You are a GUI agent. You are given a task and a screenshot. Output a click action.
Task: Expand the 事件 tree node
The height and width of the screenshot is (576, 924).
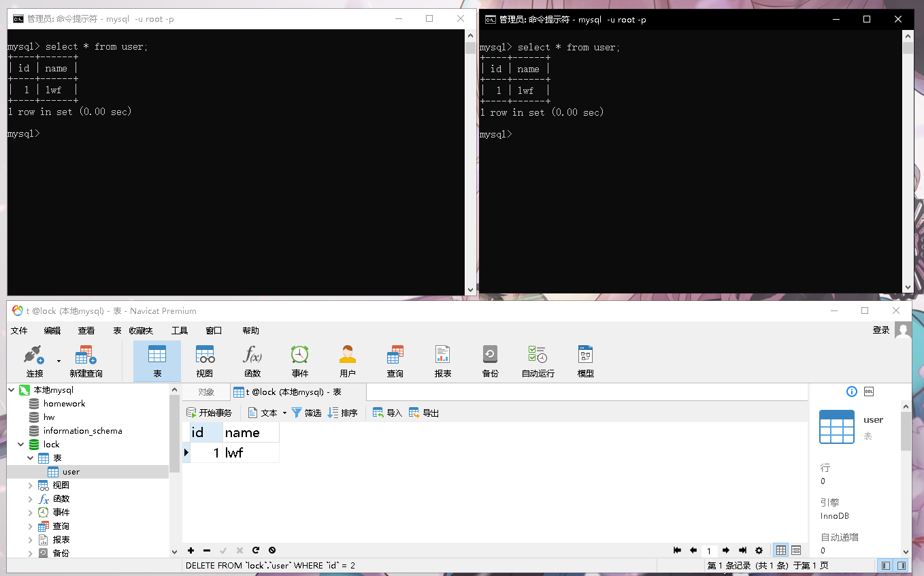pyautogui.click(x=30, y=513)
